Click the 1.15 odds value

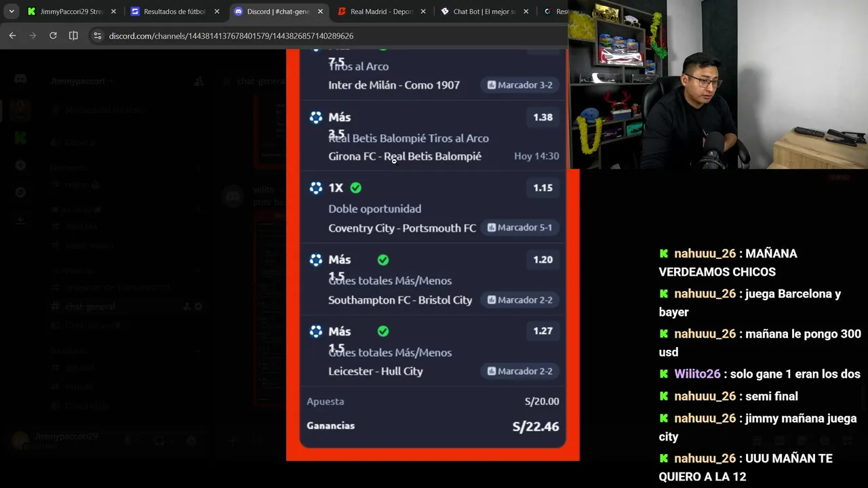(x=542, y=188)
